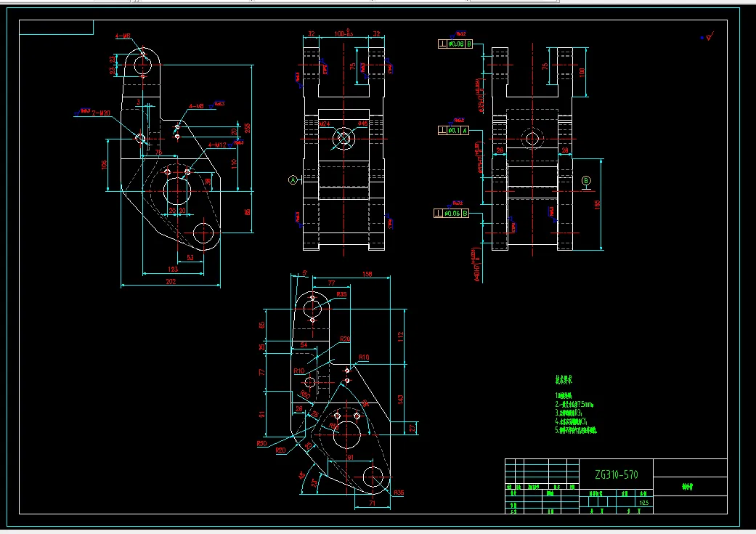The height and width of the screenshot is (534, 756).
Task: Select the Φ55H7 tolerance dimension
Action: point(480,158)
